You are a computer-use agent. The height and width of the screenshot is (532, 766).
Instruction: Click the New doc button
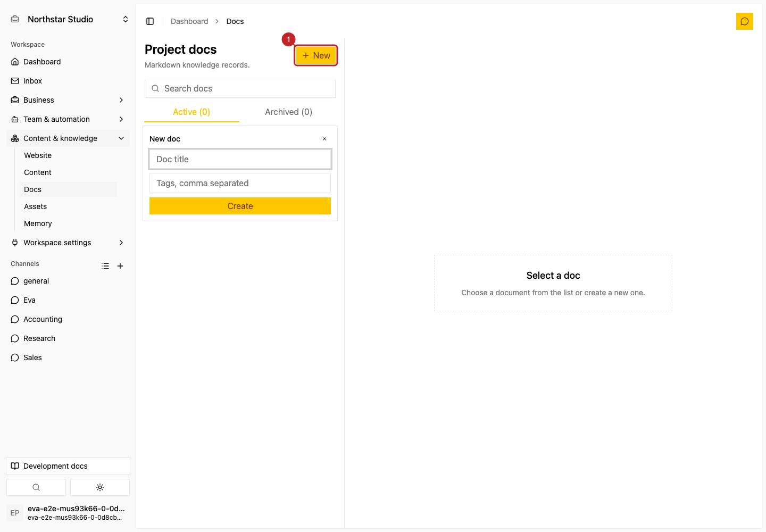point(316,55)
